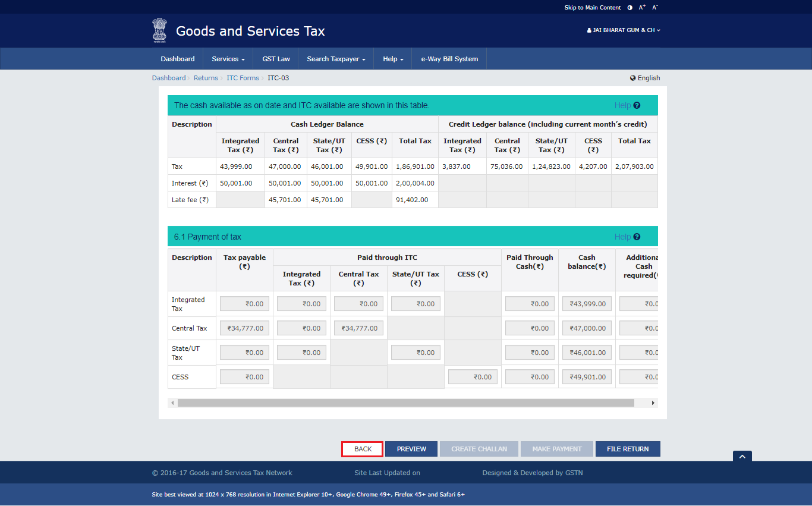Click the BACK button
This screenshot has height=506, width=812.
(x=363, y=449)
